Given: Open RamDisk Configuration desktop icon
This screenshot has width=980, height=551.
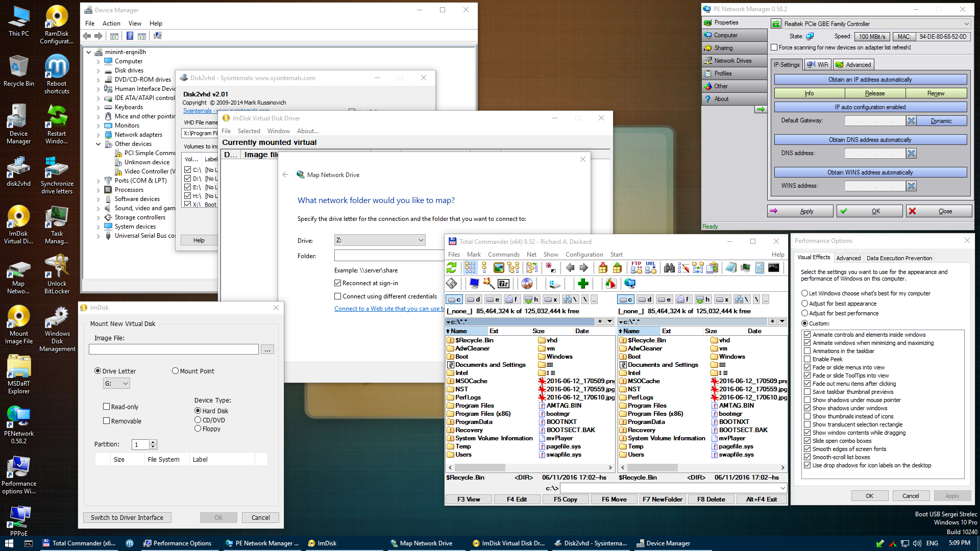Looking at the screenshot, I should pos(57,24).
